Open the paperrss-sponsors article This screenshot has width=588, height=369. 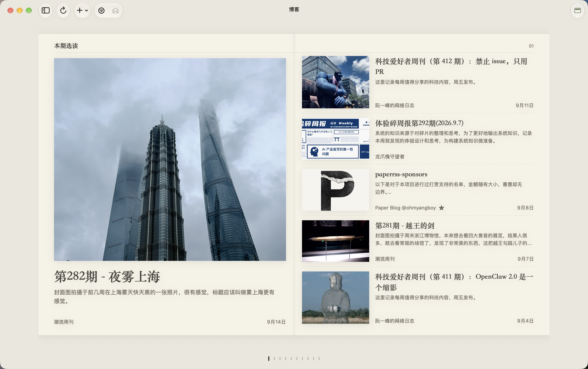pyautogui.click(x=401, y=174)
